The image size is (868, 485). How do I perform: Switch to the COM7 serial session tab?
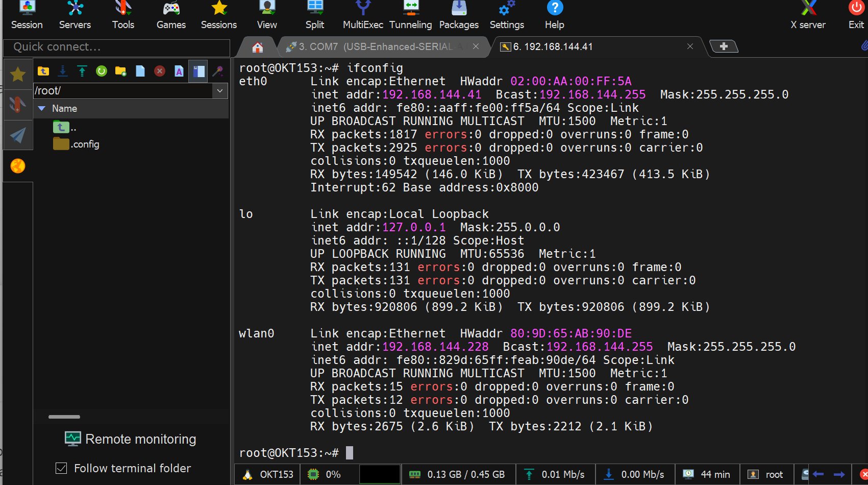tap(375, 46)
